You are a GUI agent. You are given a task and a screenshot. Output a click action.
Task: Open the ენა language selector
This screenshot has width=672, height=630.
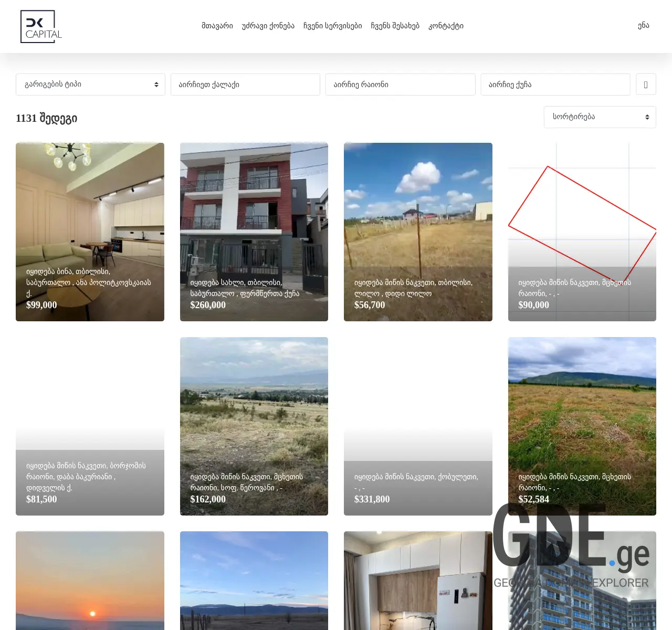pyautogui.click(x=643, y=26)
